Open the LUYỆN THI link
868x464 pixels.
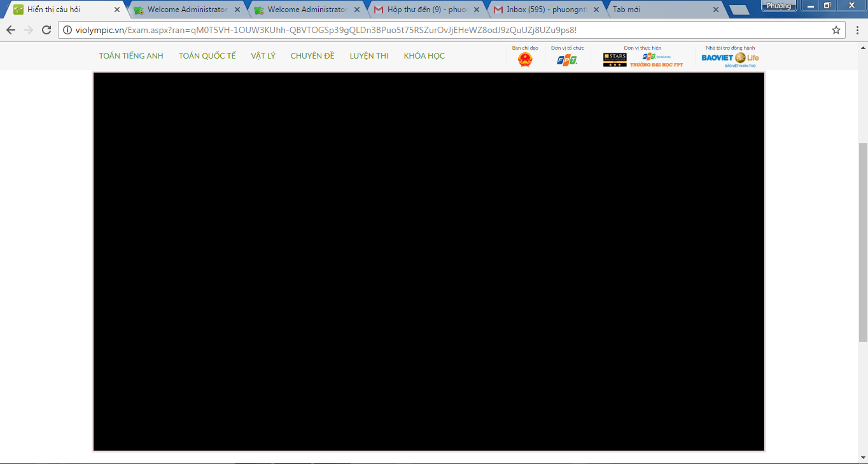[x=368, y=56]
